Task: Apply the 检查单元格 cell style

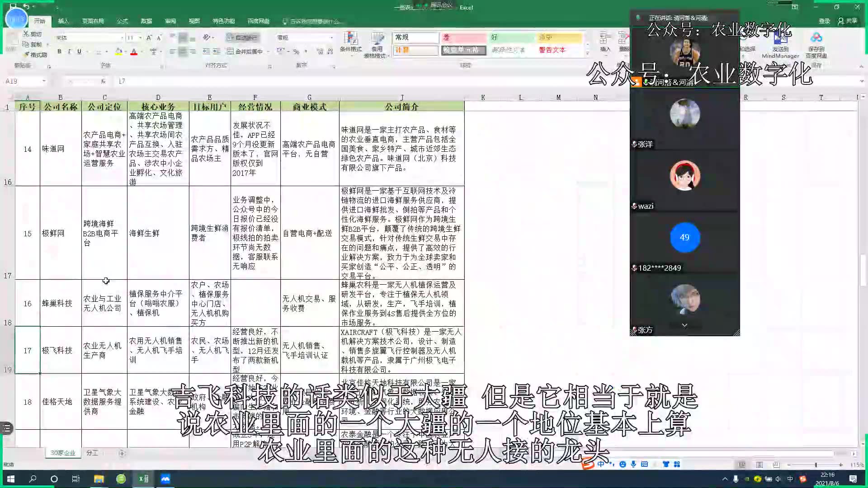Action: [463, 50]
